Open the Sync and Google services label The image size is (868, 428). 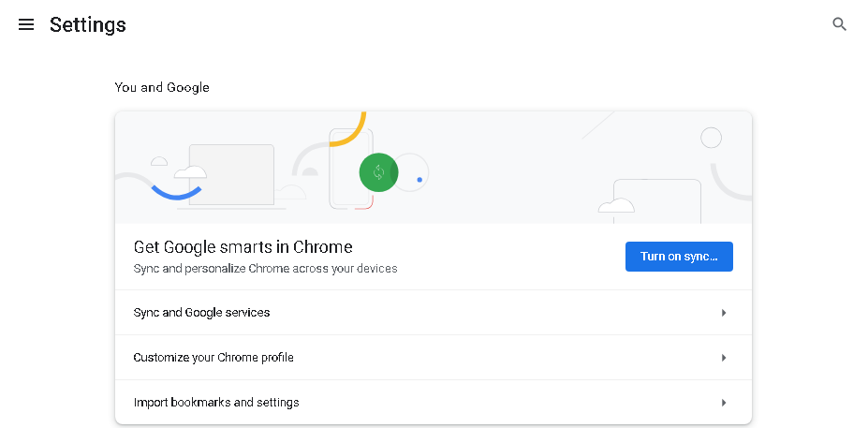point(201,313)
